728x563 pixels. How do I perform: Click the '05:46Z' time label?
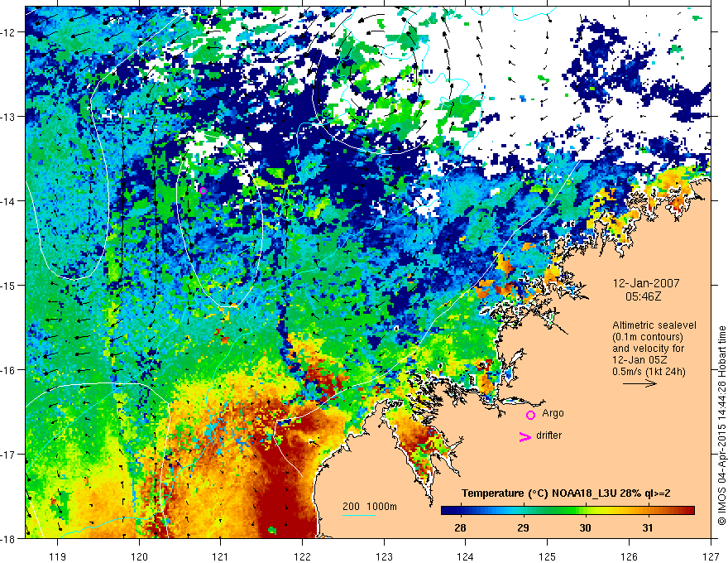[643, 296]
